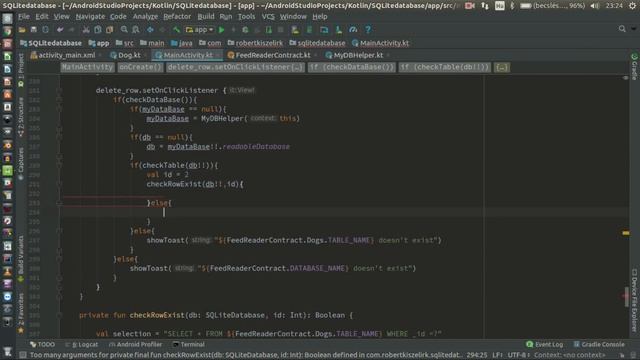Click red error marker on error stripe
Viewport: 640px width, 360px height.
tap(626, 296)
